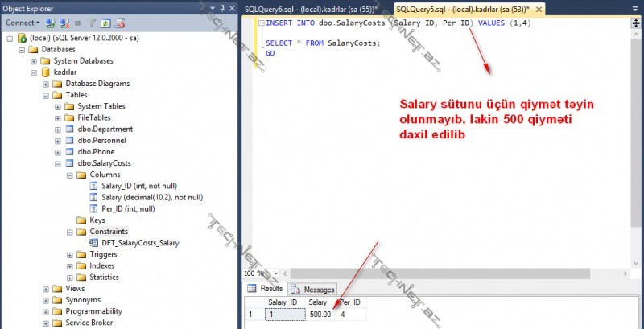Switch to the SQLQuery6.sql tab
This screenshot has width=644, height=329.
311,9
